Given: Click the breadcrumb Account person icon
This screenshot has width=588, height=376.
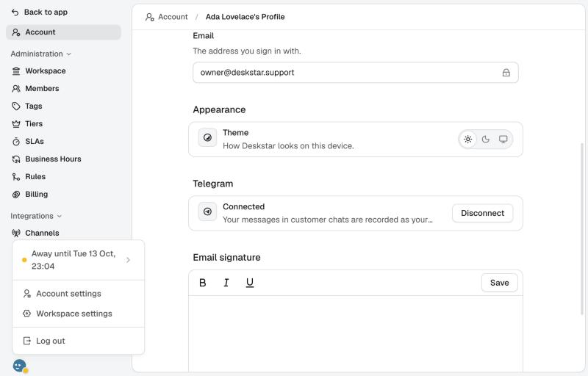Looking at the screenshot, I should 150,17.
